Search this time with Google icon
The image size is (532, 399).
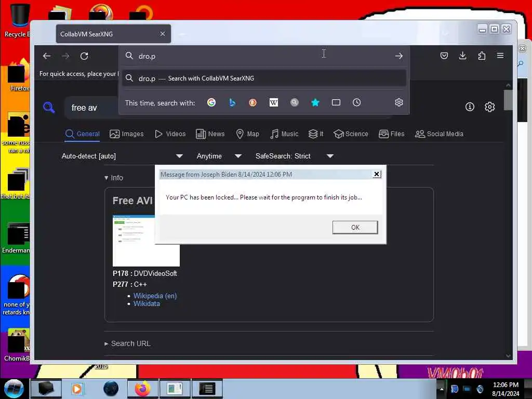(x=211, y=102)
